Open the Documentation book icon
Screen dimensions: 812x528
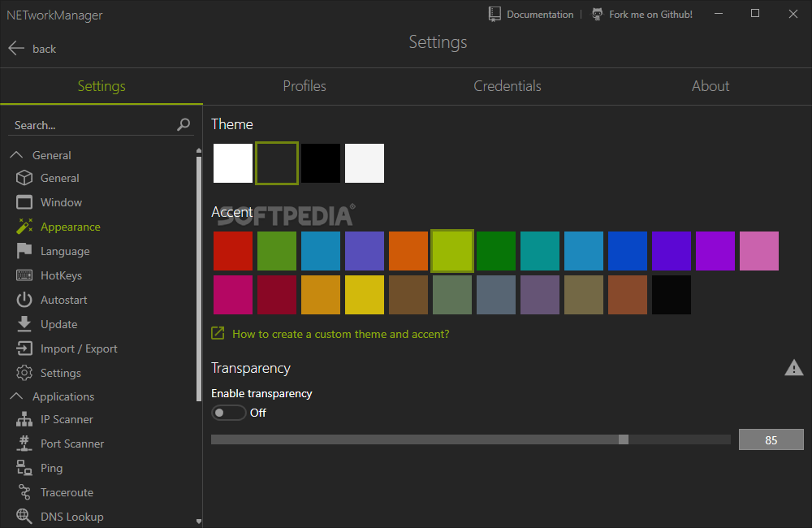(x=495, y=14)
